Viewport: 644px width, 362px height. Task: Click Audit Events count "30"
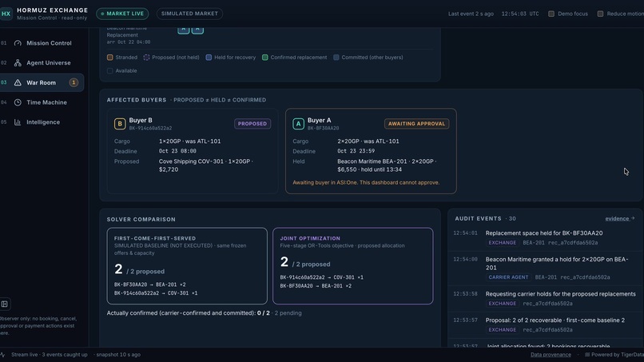(x=512, y=219)
